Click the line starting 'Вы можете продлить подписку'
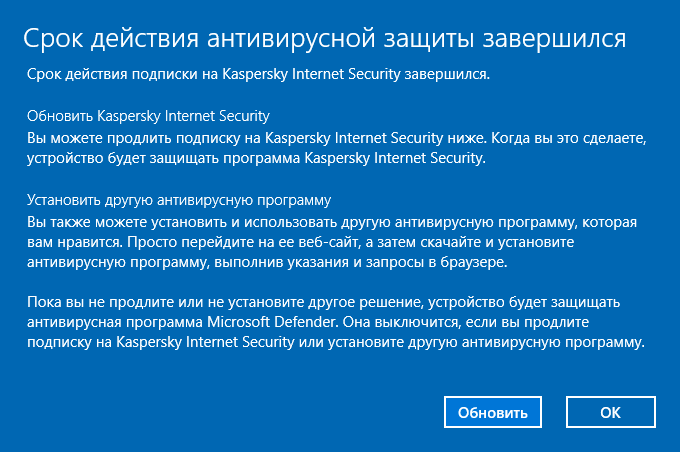The height and width of the screenshot is (452, 680). click(338, 137)
